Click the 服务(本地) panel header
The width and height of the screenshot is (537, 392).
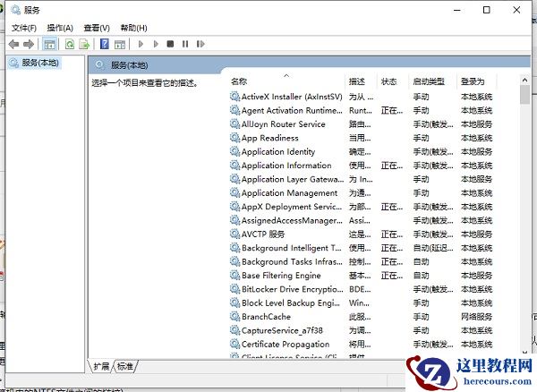(129, 65)
